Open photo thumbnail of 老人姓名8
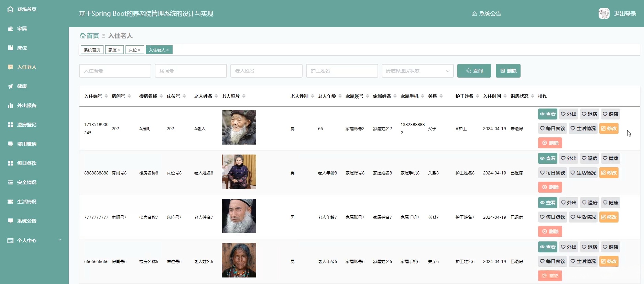This screenshot has height=284, width=644. click(x=239, y=172)
